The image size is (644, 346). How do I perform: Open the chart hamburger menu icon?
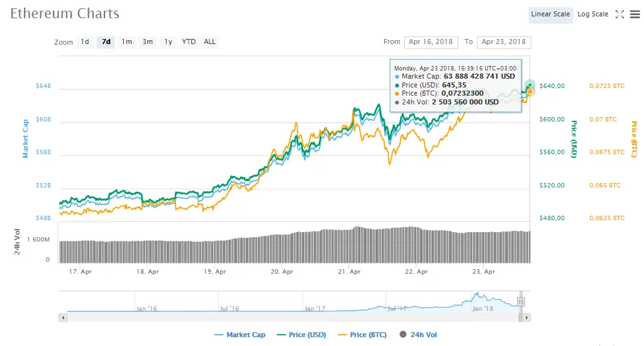click(x=635, y=14)
